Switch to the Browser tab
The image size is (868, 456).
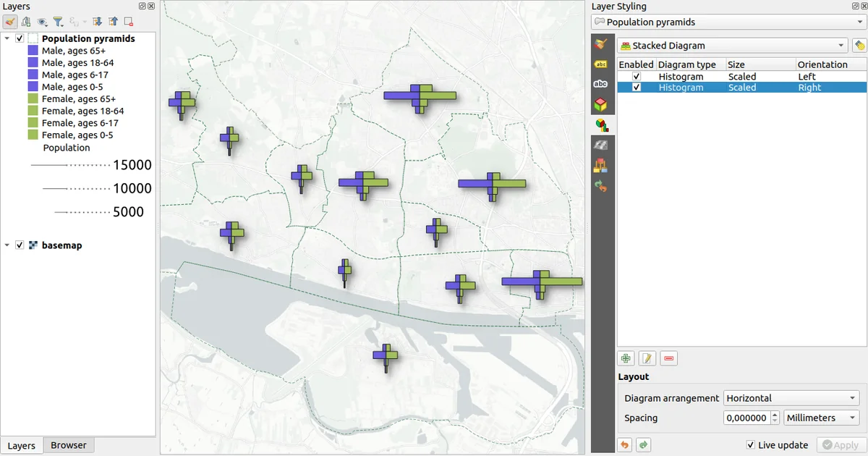[69, 445]
